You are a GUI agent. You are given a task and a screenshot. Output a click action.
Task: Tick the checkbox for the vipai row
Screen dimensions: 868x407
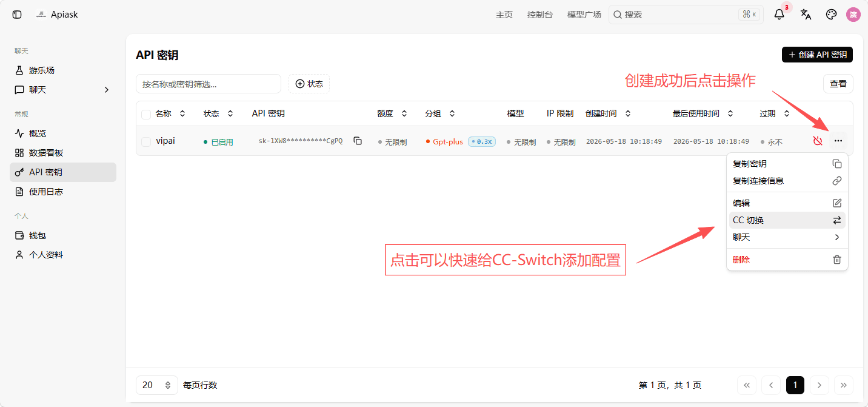tap(146, 141)
